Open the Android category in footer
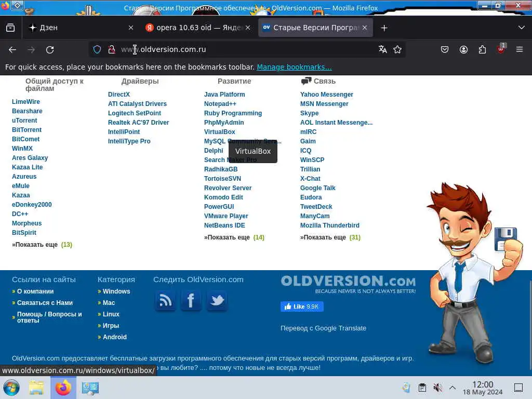This screenshot has height=399, width=532. (x=115, y=337)
